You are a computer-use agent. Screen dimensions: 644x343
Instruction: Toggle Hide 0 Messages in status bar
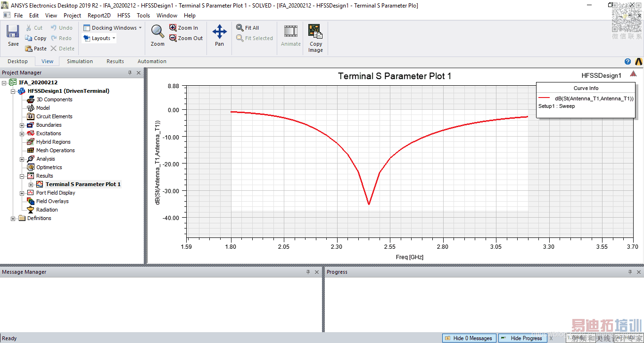pyautogui.click(x=469, y=338)
